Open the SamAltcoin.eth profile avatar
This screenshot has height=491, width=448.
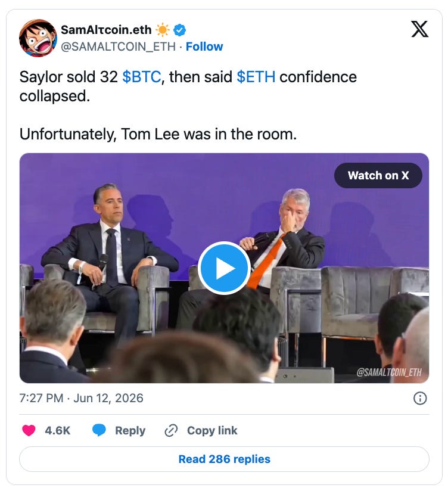pyautogui.click(x=38, y=38)
